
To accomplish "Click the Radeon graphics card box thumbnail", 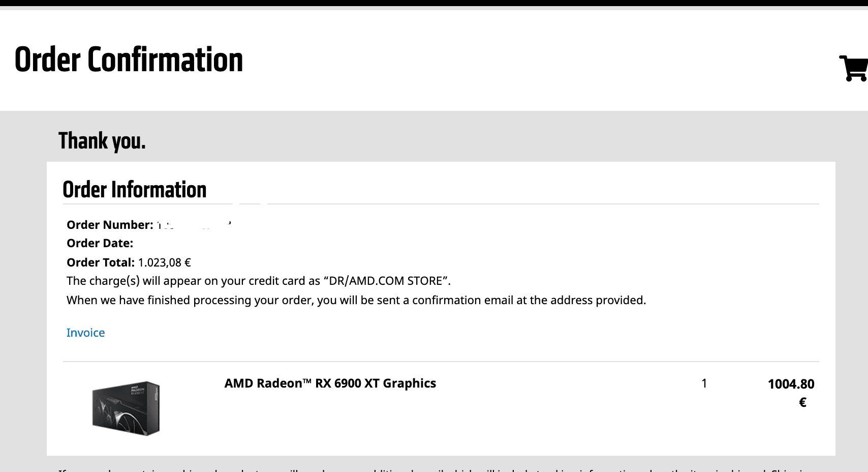I will point(126,408).
